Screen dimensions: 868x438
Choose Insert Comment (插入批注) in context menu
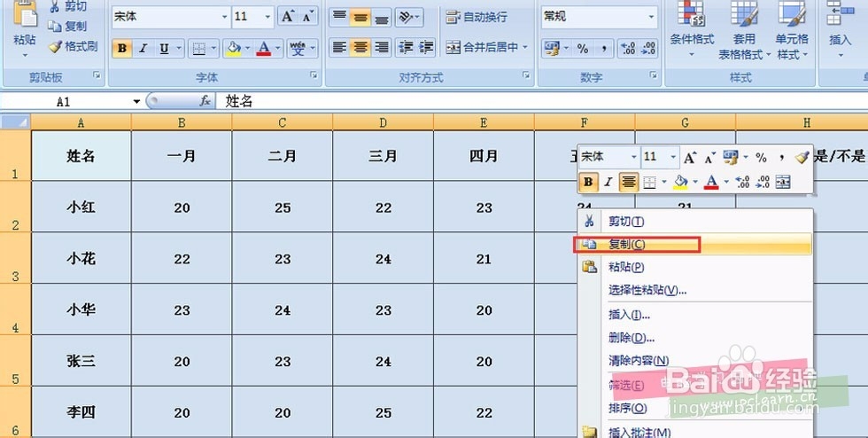pyautogui.click(x=694, y=432)
